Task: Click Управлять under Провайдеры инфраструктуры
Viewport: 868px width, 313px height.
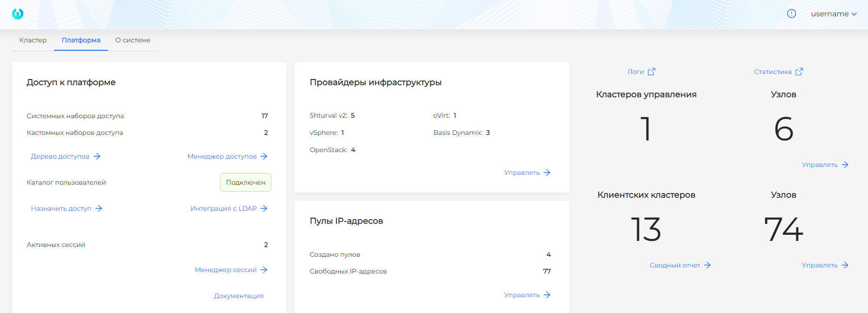Action: point(522,173)
